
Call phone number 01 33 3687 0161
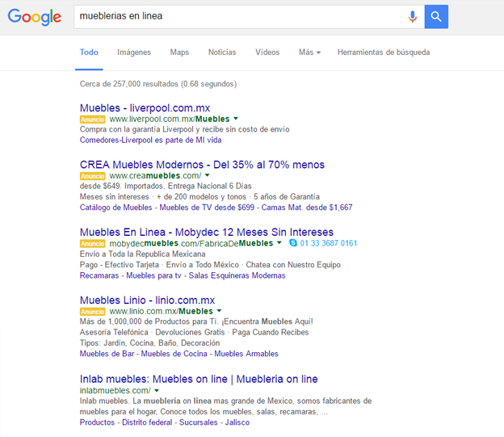(329, 243)
